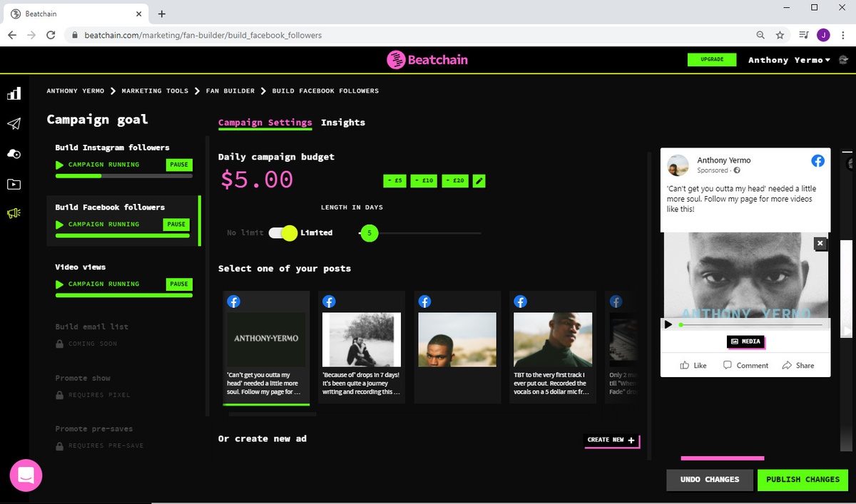856x504 pixels.
Task: Select Video views campaign goal
Action: (124, 279)
